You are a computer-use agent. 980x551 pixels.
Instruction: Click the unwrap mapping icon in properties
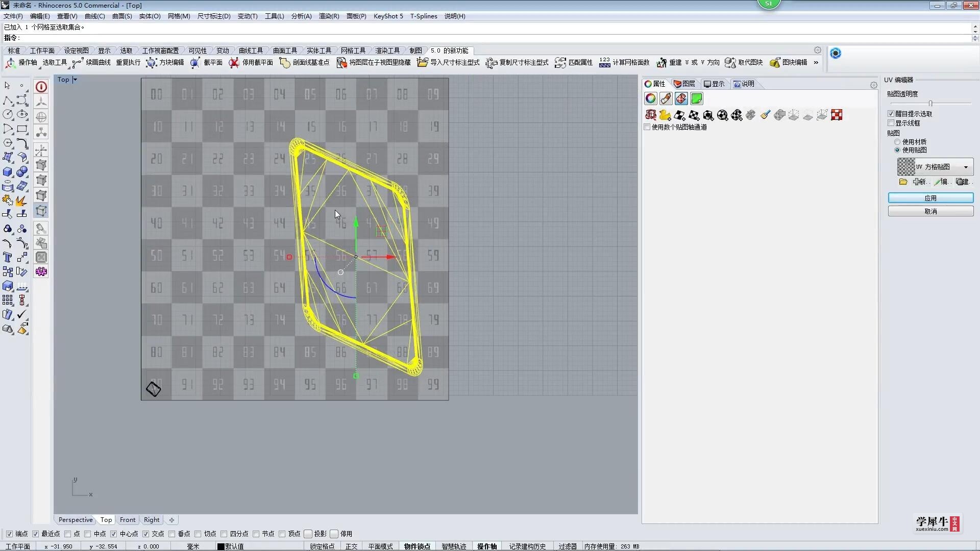click(651, 115)
